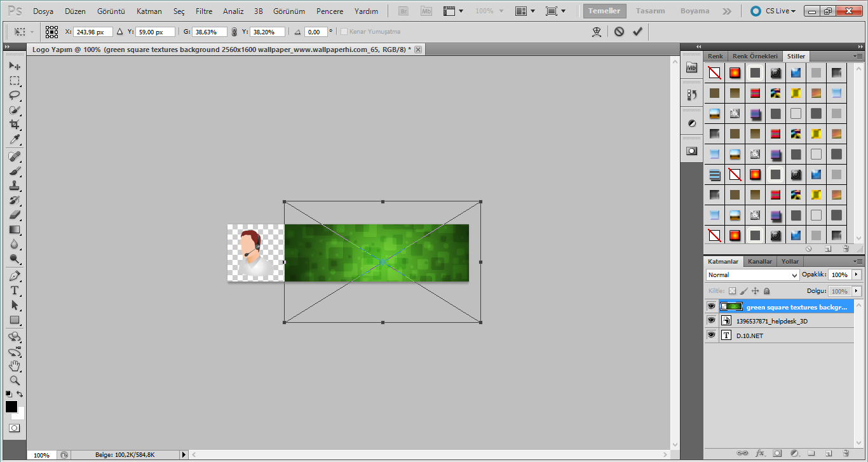Select the Rectangle shape tool
This screenshot has height=462, width=868.
15,320
